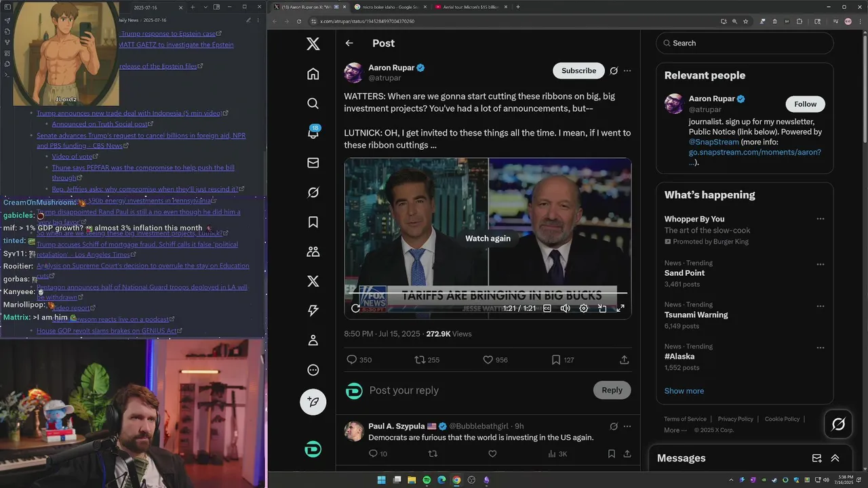
Task: Enable picture-in-picture on the video
Action: coord(602,308)
